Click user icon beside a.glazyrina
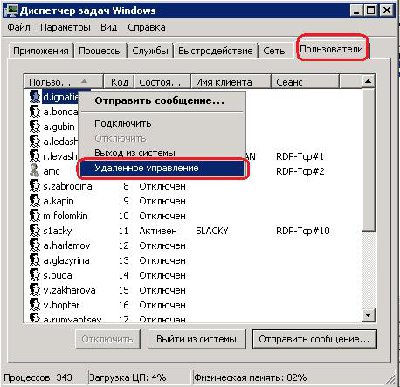This screenshot has height=387, width=400. pos(35,260)
